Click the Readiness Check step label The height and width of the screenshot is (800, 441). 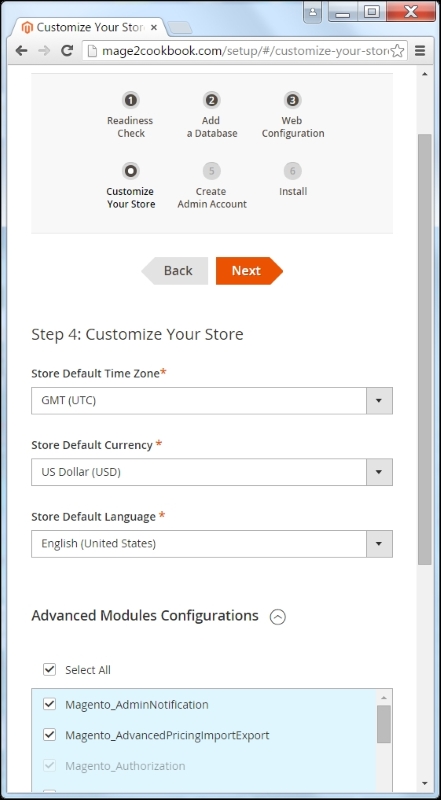130,127
